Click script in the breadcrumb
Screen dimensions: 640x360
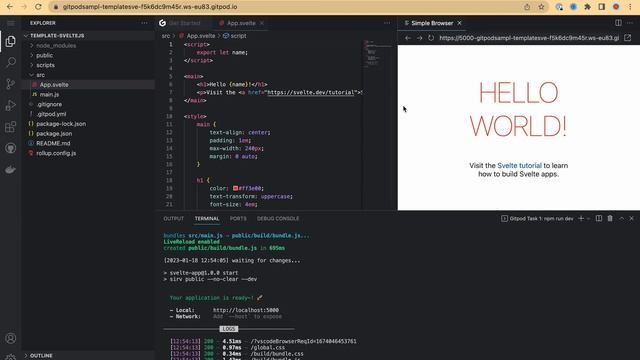(x=238, y=36)
